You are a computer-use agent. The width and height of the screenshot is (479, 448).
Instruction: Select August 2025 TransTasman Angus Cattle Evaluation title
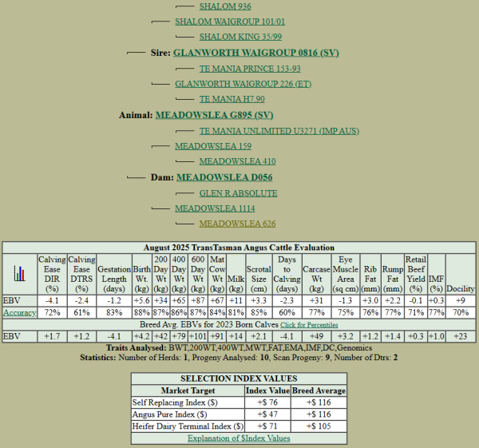[x=239, y=248]
